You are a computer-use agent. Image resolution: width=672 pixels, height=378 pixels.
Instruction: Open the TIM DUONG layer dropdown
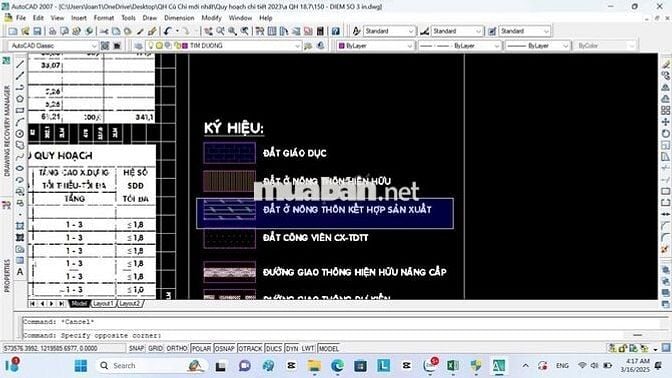point(223,45)
